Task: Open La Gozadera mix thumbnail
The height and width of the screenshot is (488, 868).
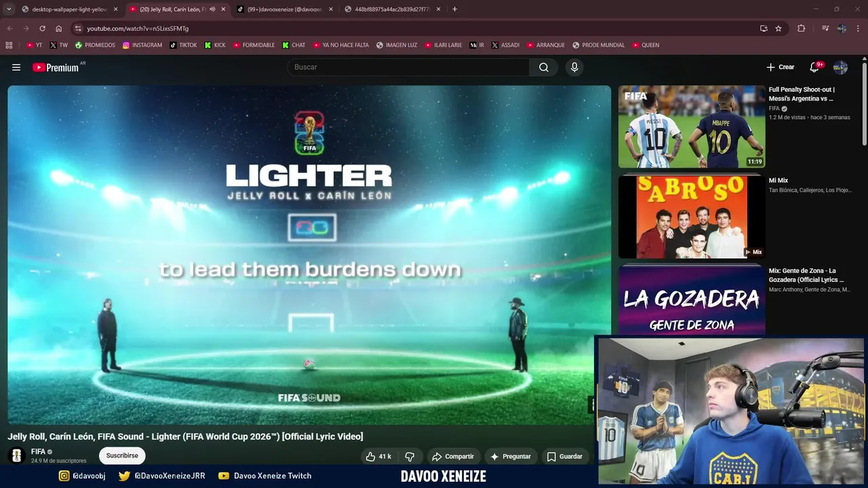Action: point(692,300)
